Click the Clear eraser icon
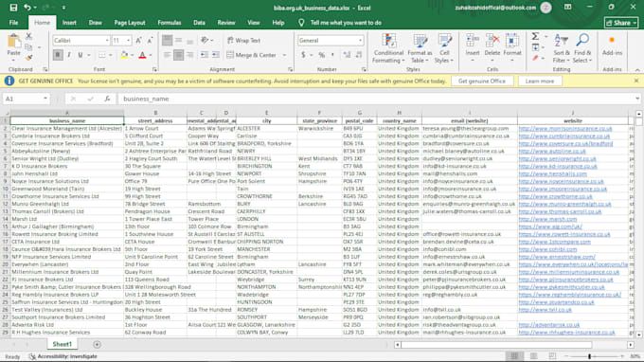The height and width of the screenshot is (362, 644). click(x=535, y=59)
